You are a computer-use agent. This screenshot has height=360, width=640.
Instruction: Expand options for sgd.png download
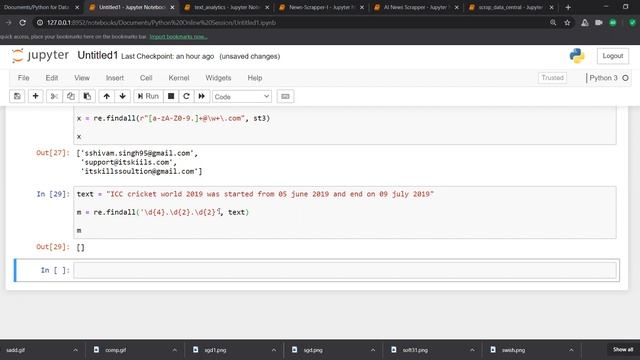[373, 350]
